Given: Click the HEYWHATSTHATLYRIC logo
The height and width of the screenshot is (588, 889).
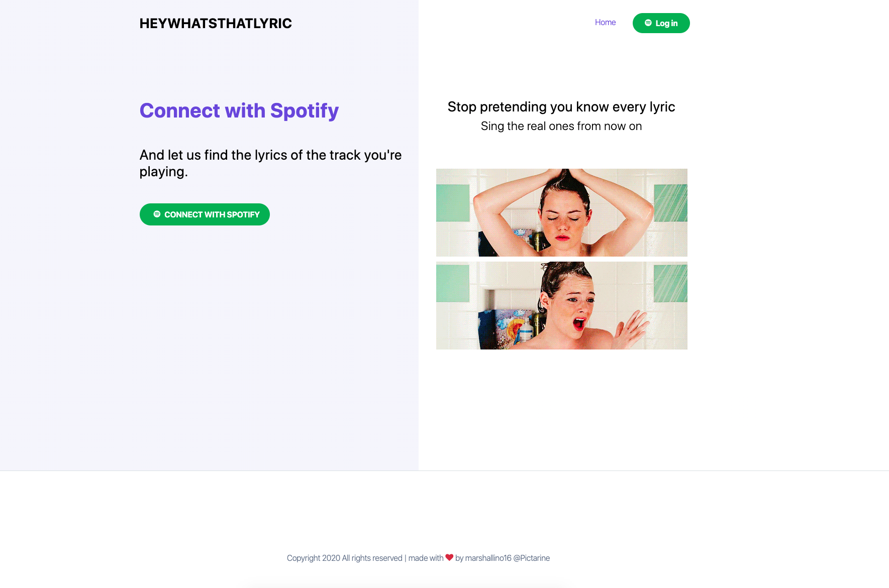Looking at the screenshot, I should pyautogui.click(x=216, y=23).
